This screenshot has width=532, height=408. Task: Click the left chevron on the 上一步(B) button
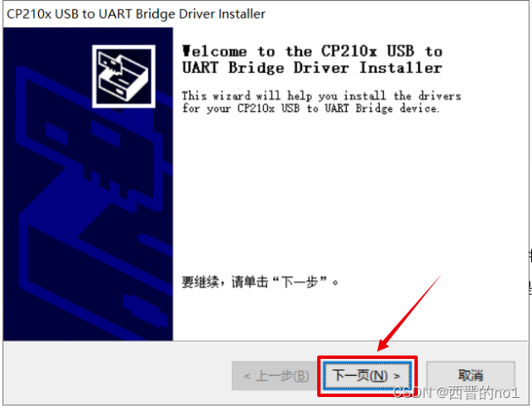tap(247, 376)
